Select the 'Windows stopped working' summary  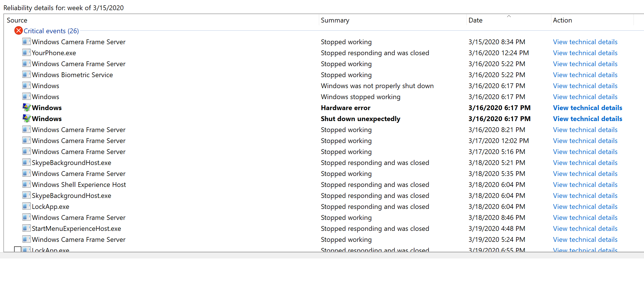pos(360,97)
